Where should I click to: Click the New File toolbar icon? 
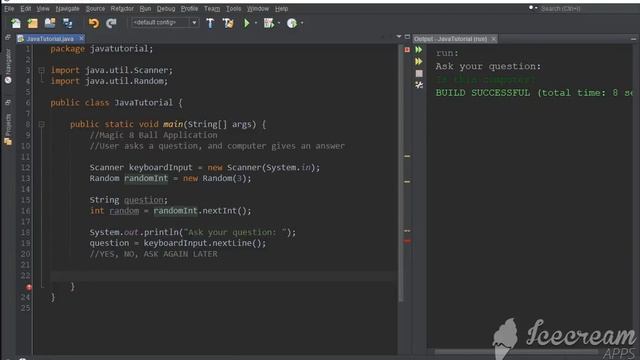pyautogui.click(x=16, y=23)
